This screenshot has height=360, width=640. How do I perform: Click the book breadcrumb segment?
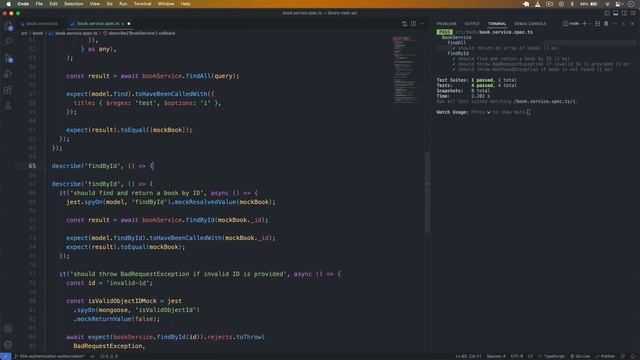point(38,33)
